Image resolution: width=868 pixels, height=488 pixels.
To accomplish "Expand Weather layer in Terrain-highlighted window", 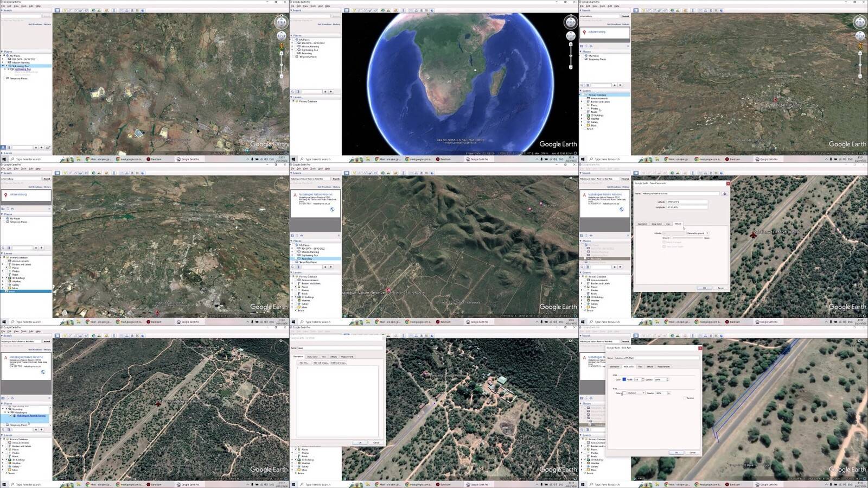I will click(3, 281).
